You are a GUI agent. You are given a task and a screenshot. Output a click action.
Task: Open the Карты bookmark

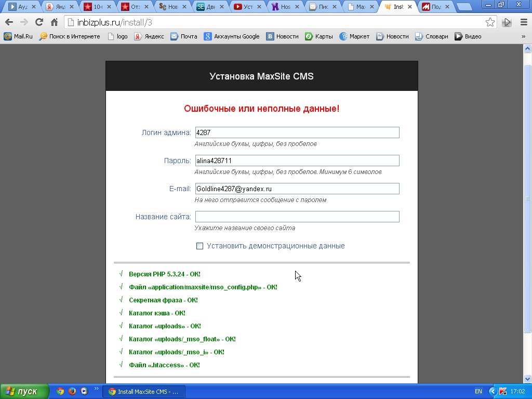(319, 36)
